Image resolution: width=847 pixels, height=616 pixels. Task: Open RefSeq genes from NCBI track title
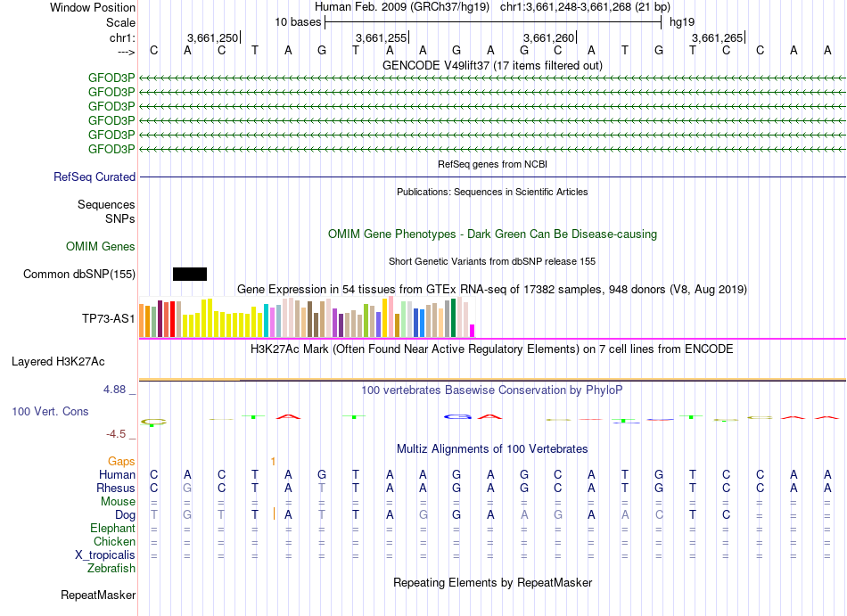pos(492,164)
